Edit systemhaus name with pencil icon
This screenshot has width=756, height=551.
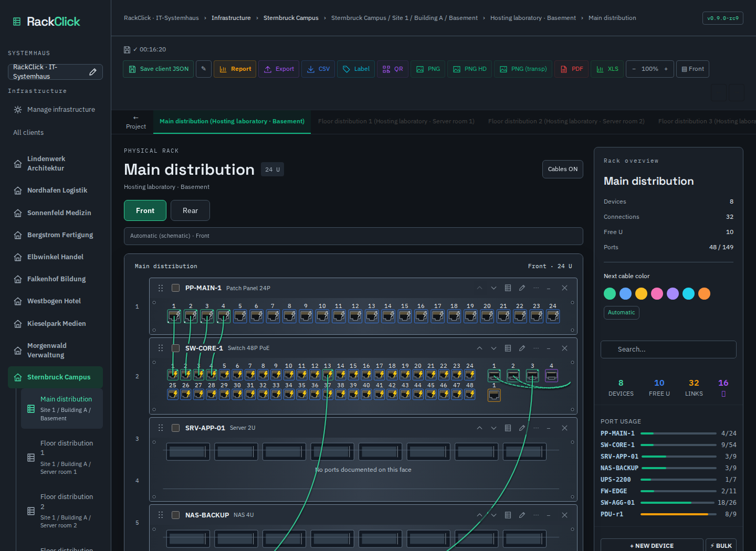tap(93, 72)
